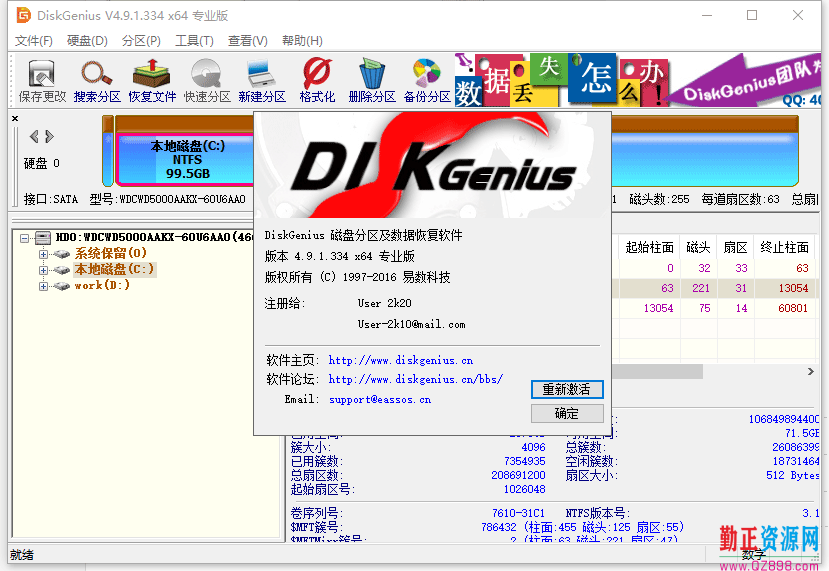Click the DiskGenius app icon in title bar

pyautogui.click(x=24, y=15)
